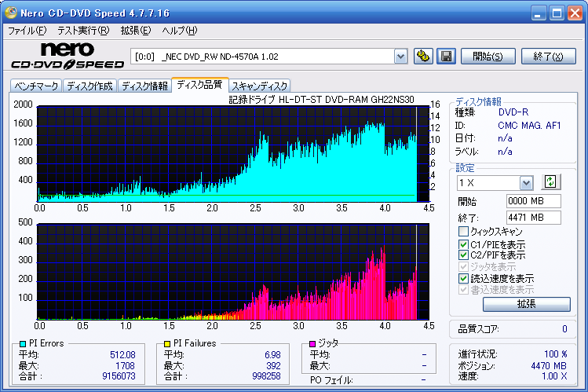This screenshot has height=392, width=588.
Task: Click the 品質スコア value 0
Action: (x=564, y=329)
